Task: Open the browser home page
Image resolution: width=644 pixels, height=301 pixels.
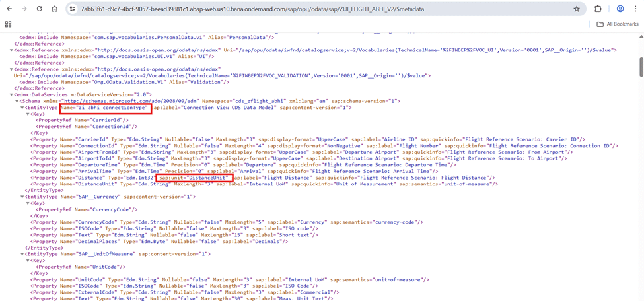Action: (x=55, y=9)
